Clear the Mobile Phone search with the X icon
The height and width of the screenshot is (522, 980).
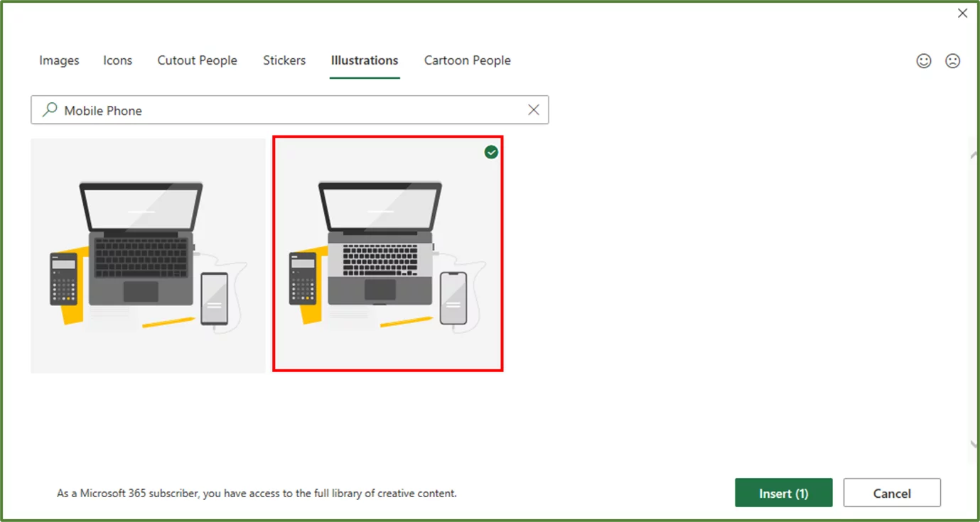point(534,109)
